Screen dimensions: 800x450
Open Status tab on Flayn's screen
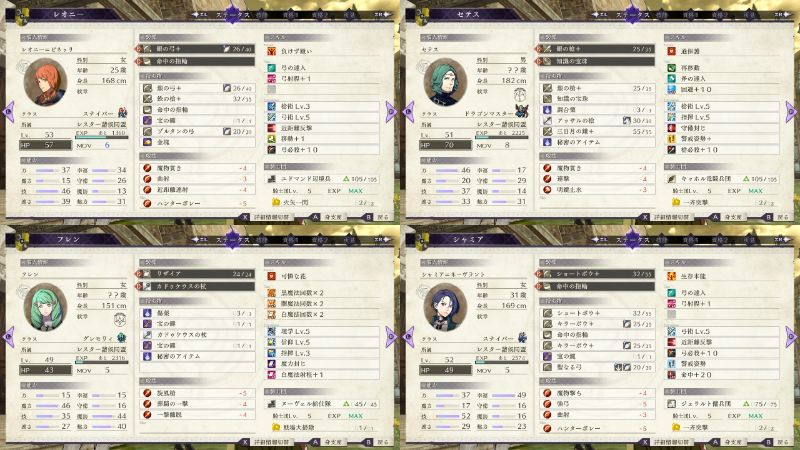coord(233,239)
